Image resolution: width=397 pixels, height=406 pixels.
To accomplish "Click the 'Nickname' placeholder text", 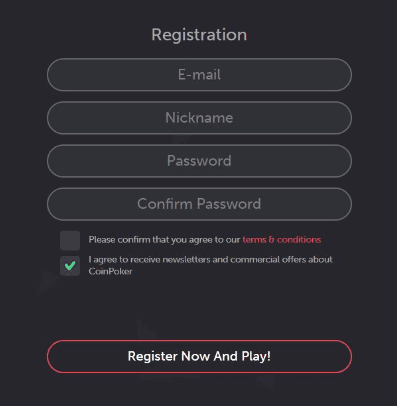I will [199, 118].
